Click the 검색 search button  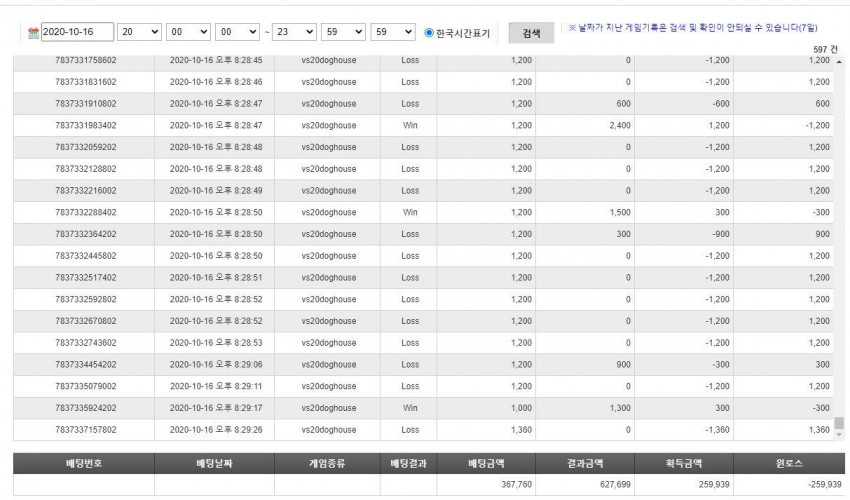531,33
